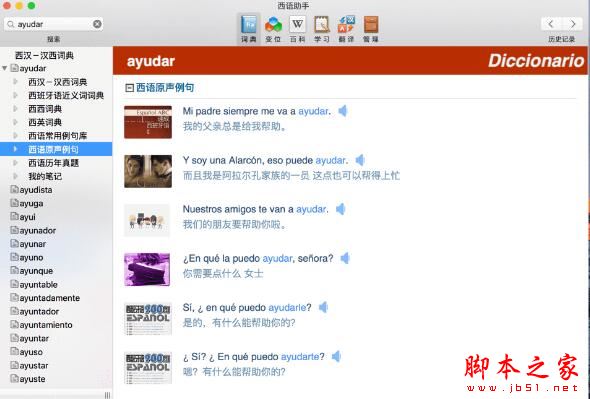Click the highlighted word ayudarle
This screenshot has height=399, width=590.
coord(287,308)
